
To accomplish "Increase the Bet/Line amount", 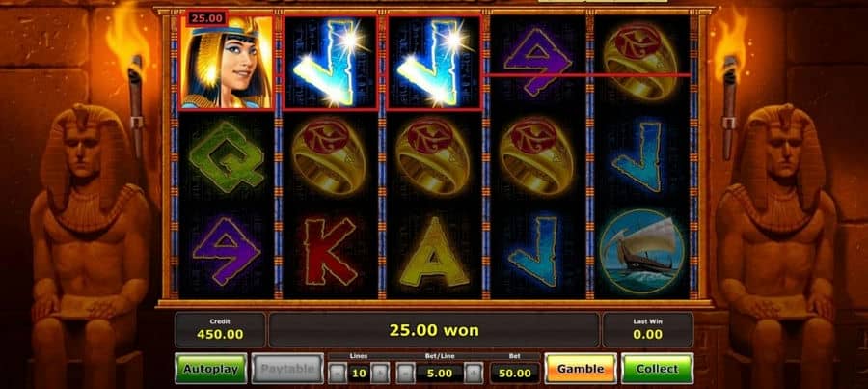I will 473,373.
